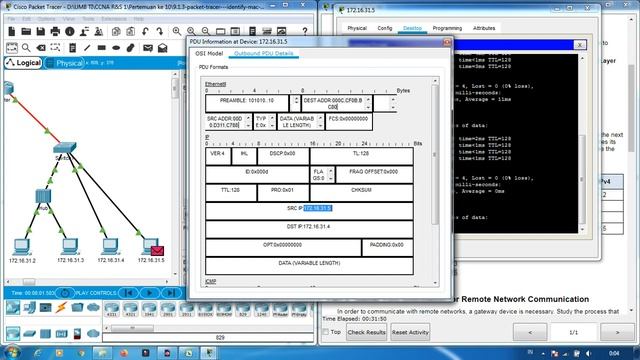
Task: Click the Capture Then Forward button
Action: coord(171,293)
